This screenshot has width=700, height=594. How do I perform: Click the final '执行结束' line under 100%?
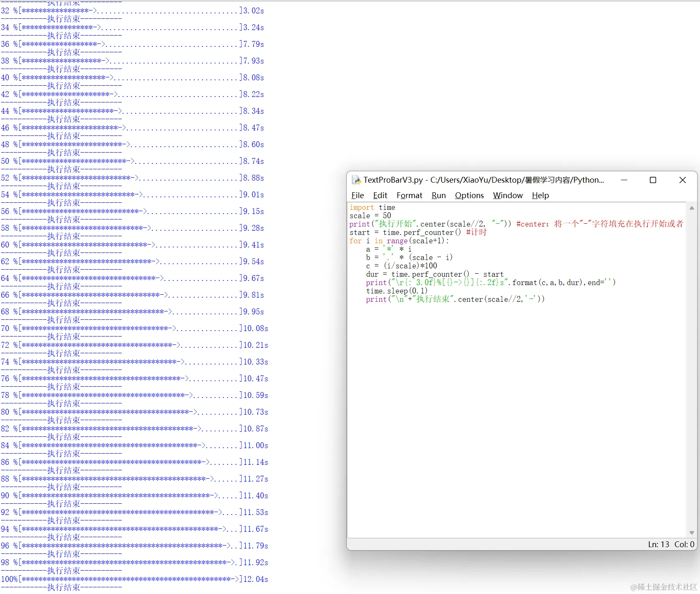click(61, 587)
